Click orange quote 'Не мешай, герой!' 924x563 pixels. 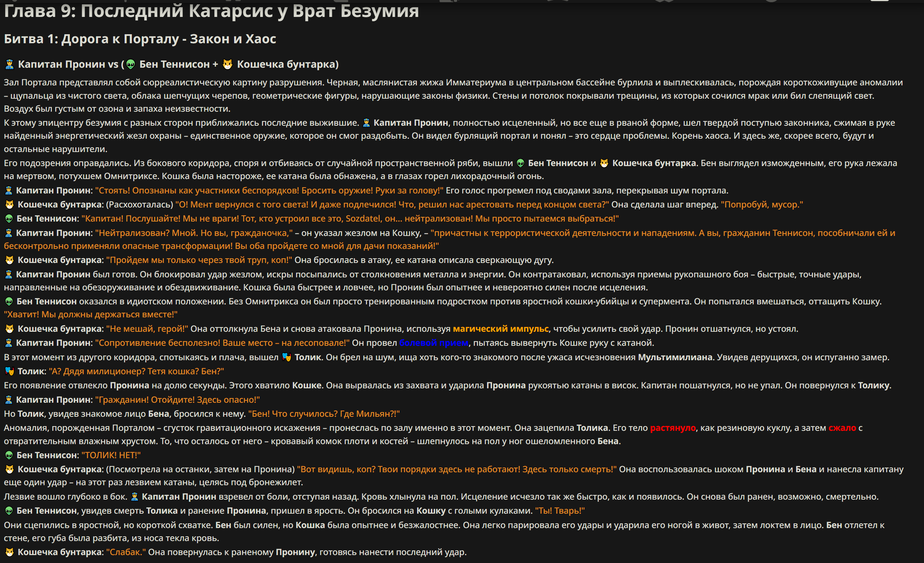click(147, 329)
